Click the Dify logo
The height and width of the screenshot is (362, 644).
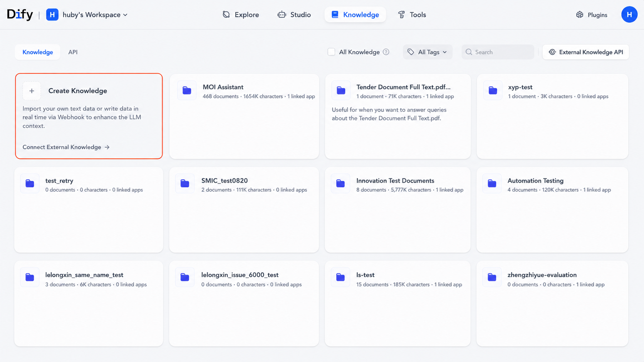[x=20, y=15]
